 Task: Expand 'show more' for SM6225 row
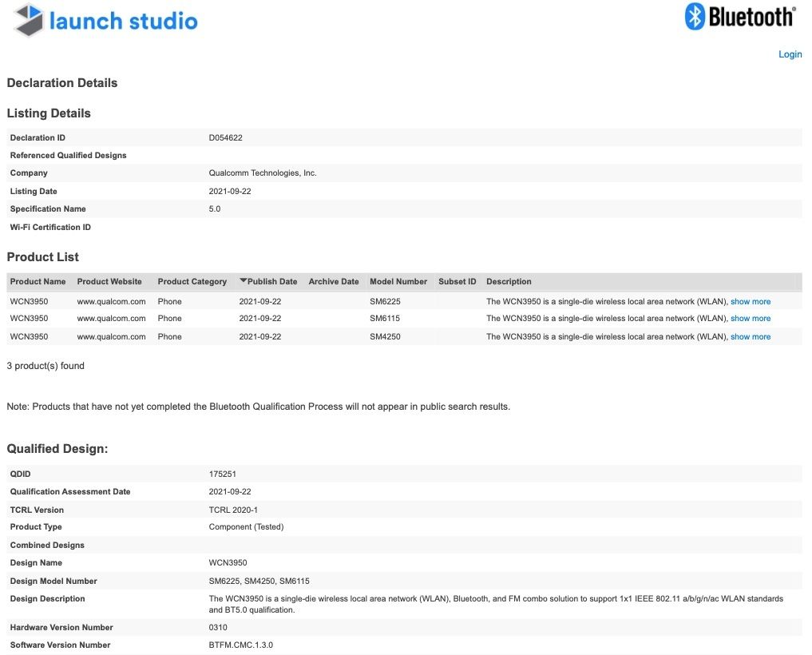click(751, 302)
